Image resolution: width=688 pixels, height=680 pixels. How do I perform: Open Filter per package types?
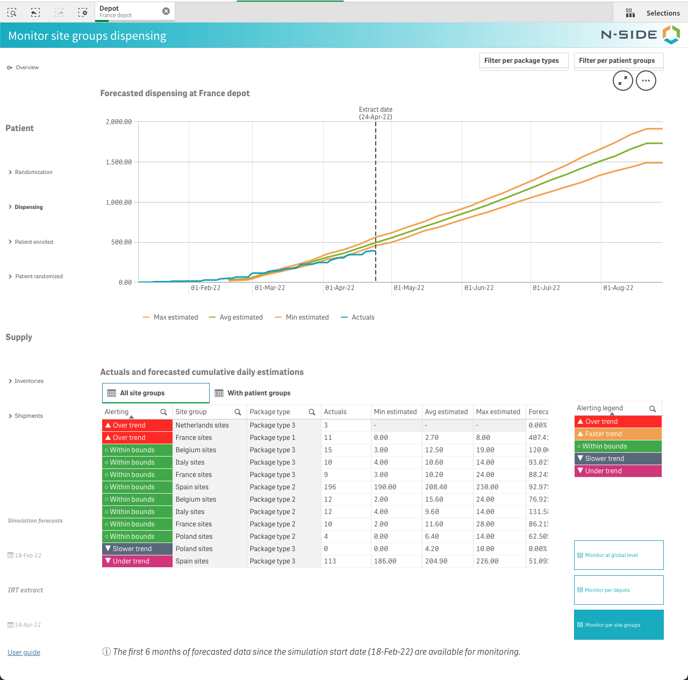tap(521, 61)
